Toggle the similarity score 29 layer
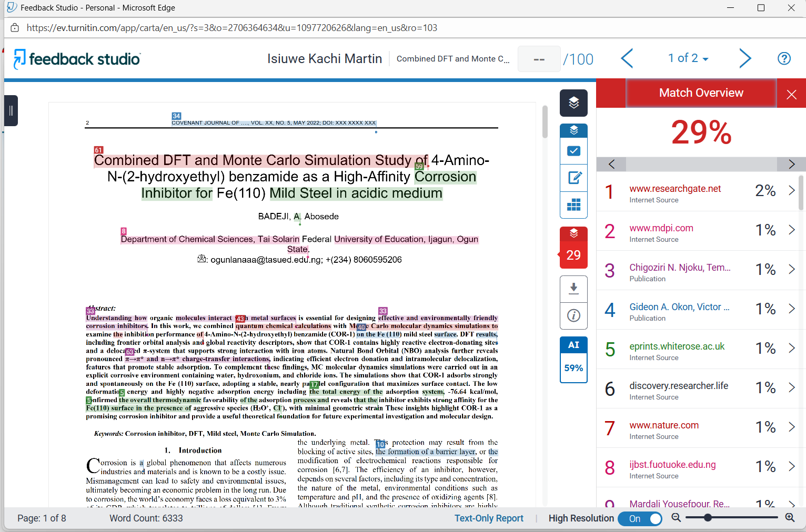Image resolution: width=806 pixels, height=532 pixels. (573, 248)
